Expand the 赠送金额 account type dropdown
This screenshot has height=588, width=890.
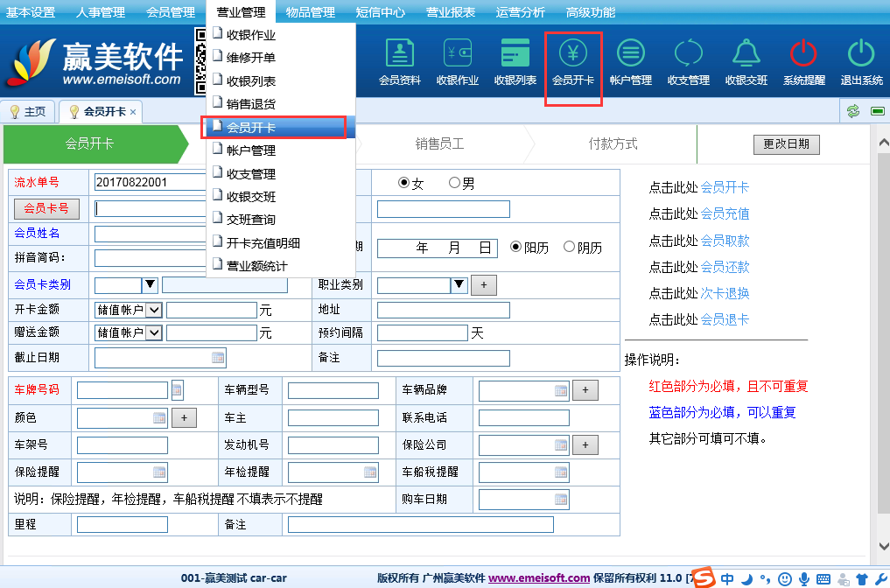(154, 332)
